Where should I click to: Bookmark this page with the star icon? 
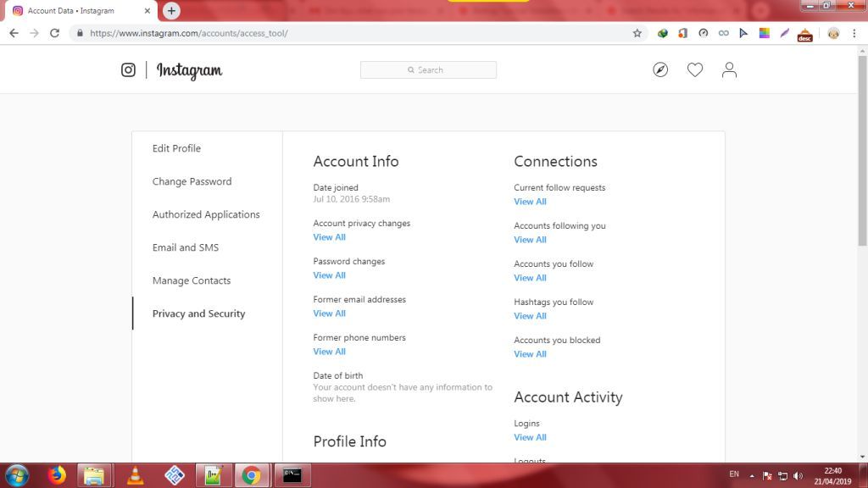pyautogui.click(x=637, y=33)
